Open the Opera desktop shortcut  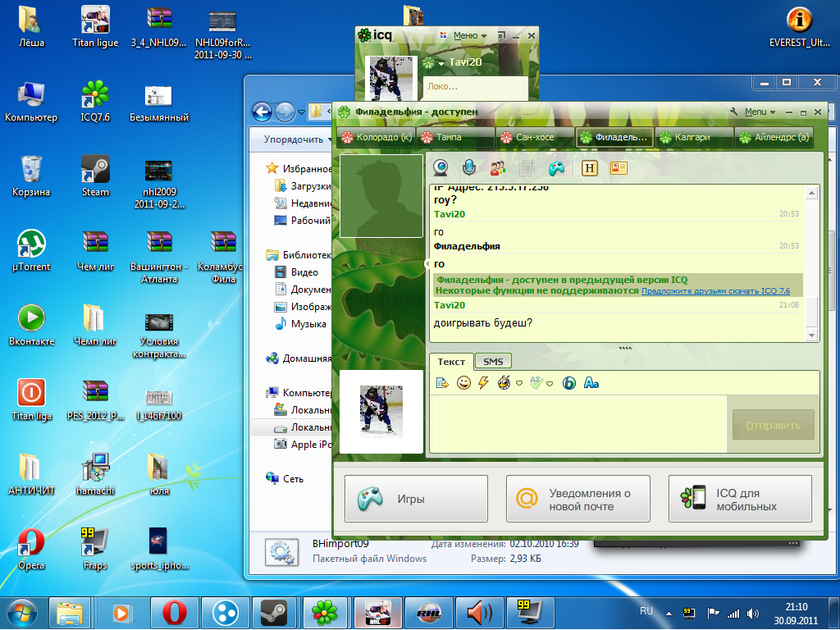pos(31,549)
